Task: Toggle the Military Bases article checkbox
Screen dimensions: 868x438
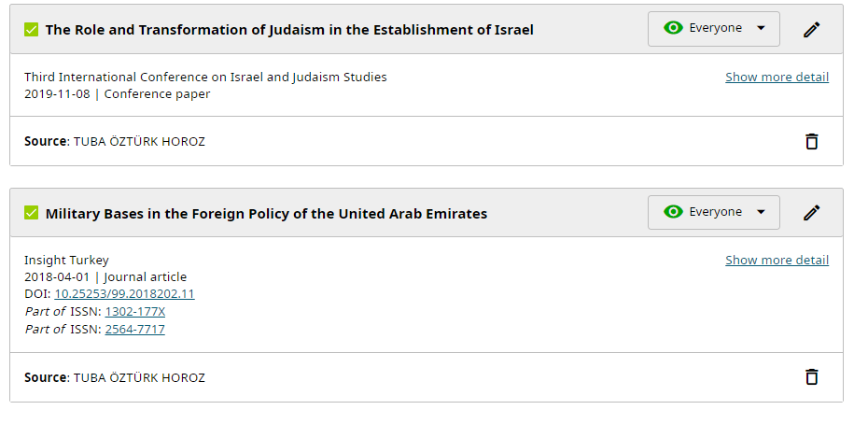Action: click(x=32, y=214)
